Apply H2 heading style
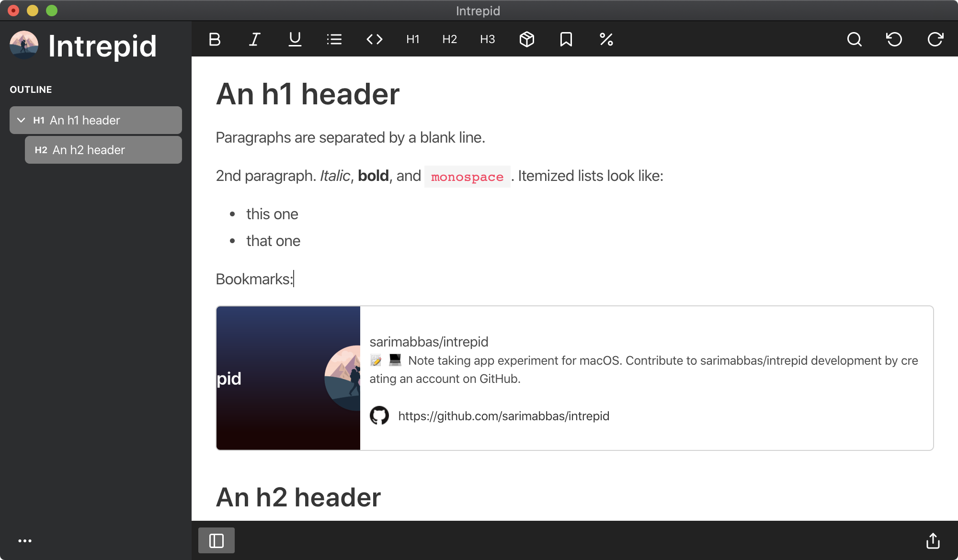The image size is (958, 560). (x=450, y=39)
